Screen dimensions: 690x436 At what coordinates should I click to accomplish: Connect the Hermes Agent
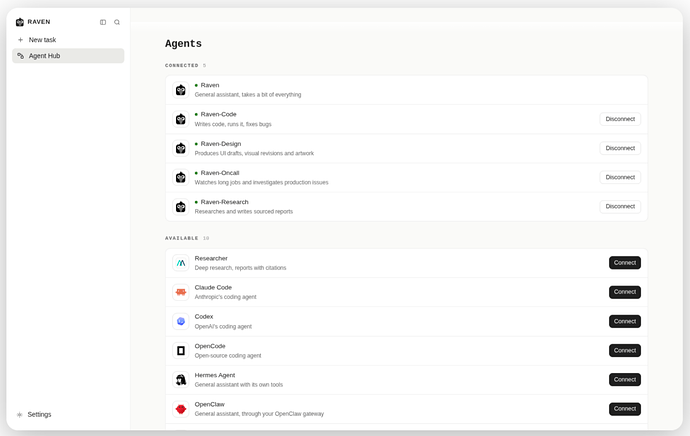click(625, 380)
